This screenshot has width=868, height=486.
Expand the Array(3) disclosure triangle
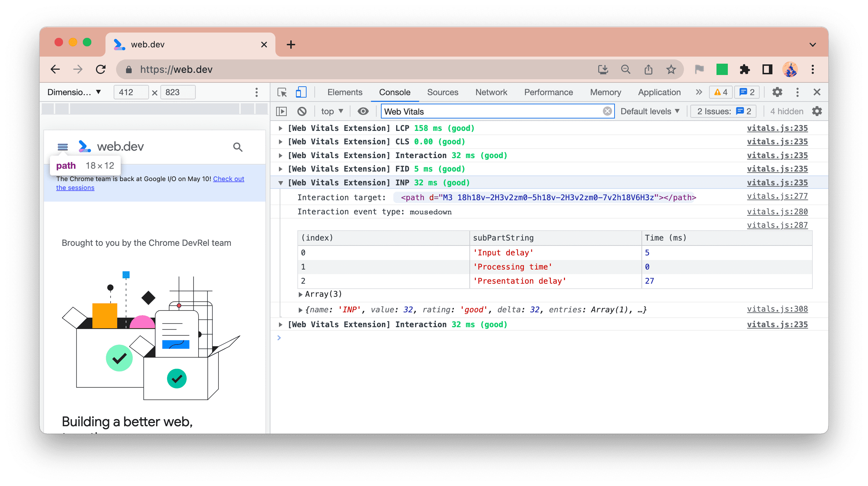[300, 294]
